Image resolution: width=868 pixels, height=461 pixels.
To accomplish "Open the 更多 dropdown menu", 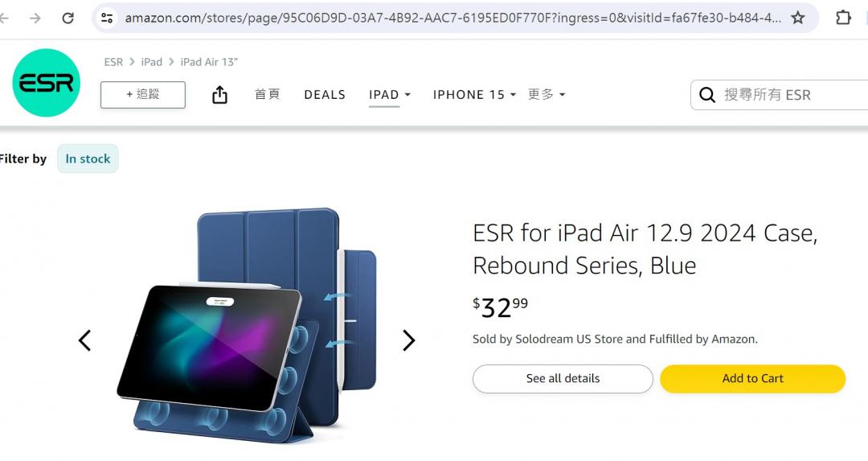I will coord(547,95).
